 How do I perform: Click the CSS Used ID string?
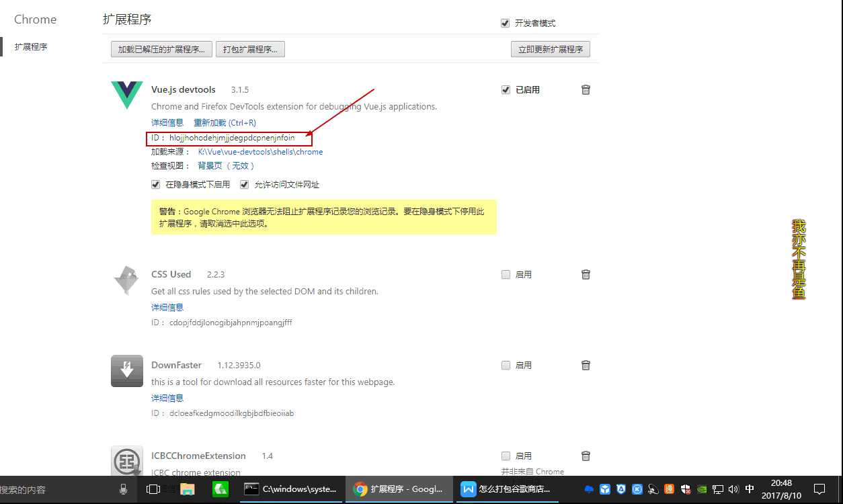pos(231,323)
